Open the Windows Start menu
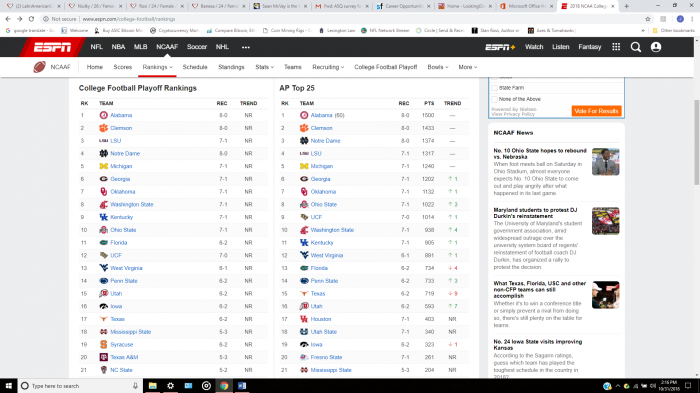This screenshot has height=393, width=700. click(8, 386)
